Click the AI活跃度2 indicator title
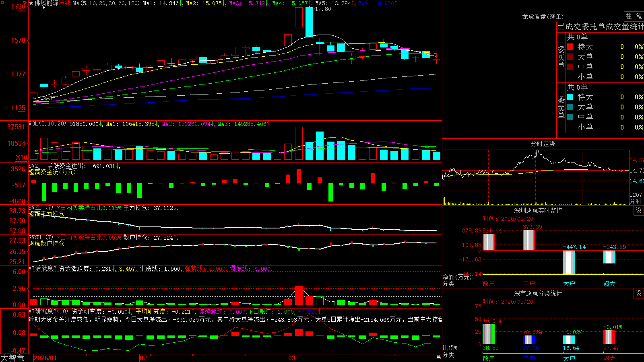Viewport: 644px width, 362px height. tap(43, 268)
